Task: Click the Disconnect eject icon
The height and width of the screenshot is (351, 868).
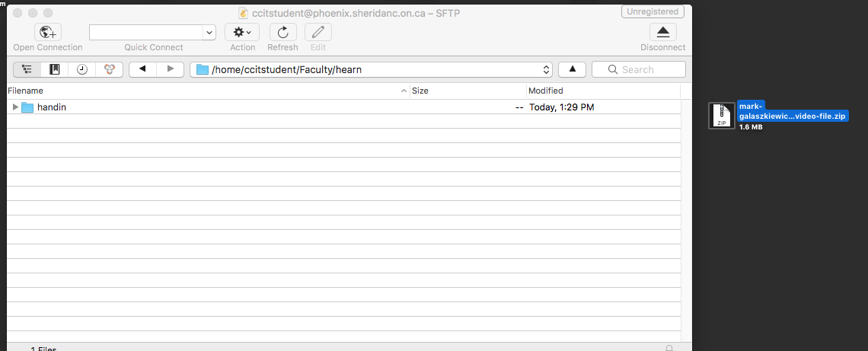Action: [662, 32]
